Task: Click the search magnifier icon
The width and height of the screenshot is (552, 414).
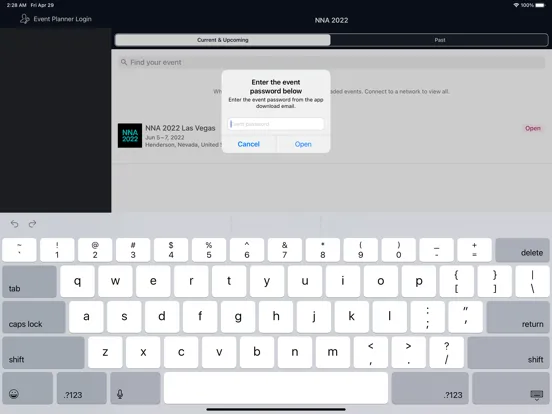Action: 124,62
